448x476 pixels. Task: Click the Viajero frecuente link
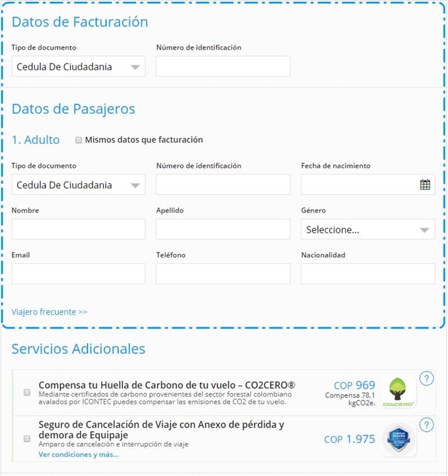pyautogui.click(x=49, y=312)
